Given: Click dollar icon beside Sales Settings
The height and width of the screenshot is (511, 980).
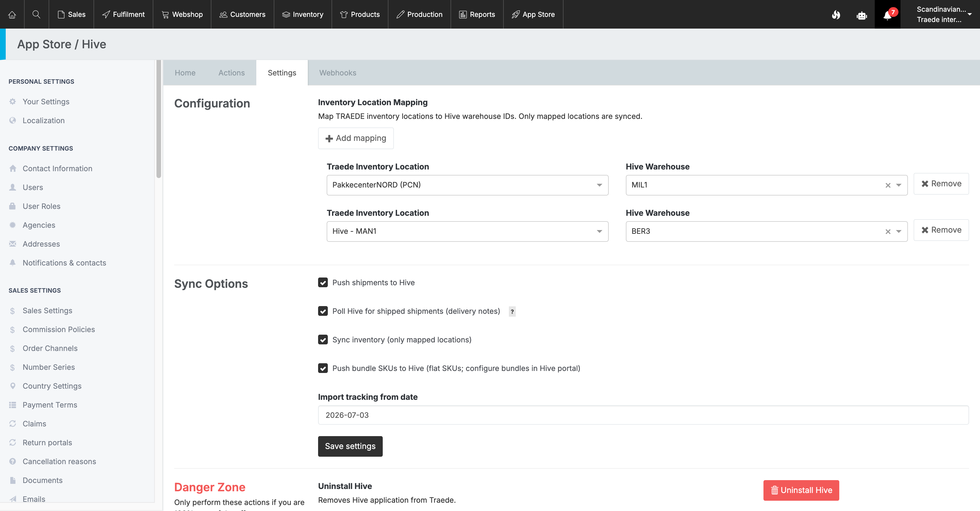Looking at the screenshot, I should [x=13, y=311].
